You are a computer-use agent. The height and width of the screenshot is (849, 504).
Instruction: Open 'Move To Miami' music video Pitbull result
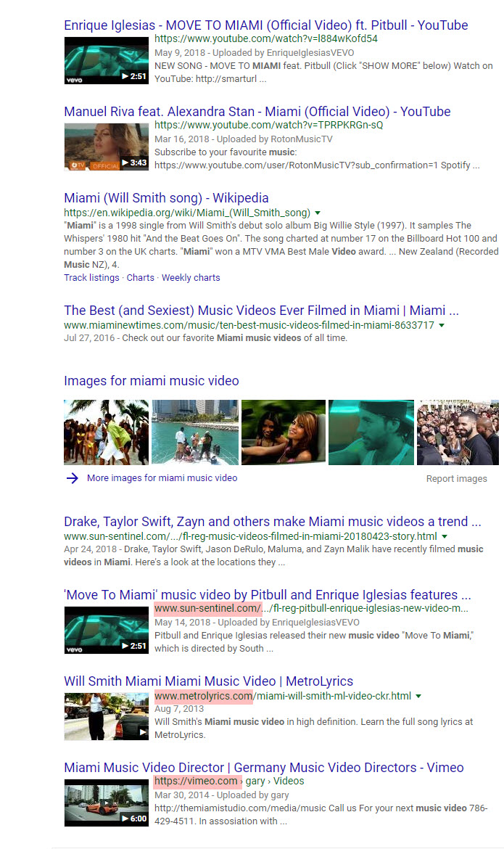[268, 594]
